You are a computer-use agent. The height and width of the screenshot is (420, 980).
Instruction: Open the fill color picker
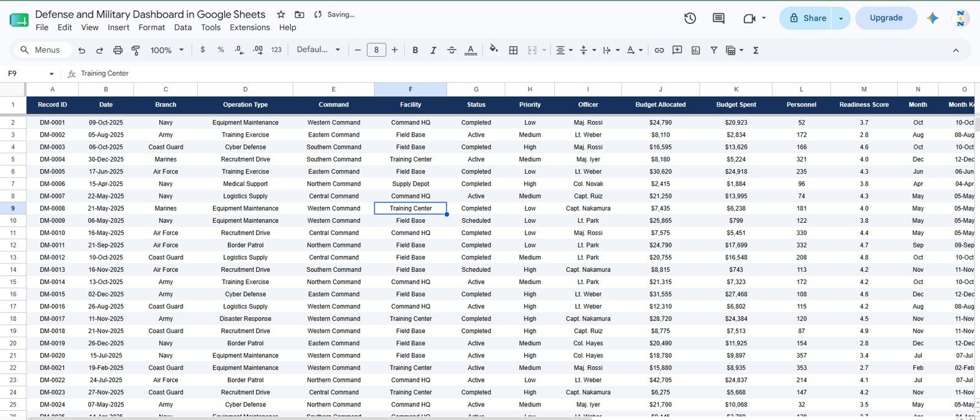point(494,50)
